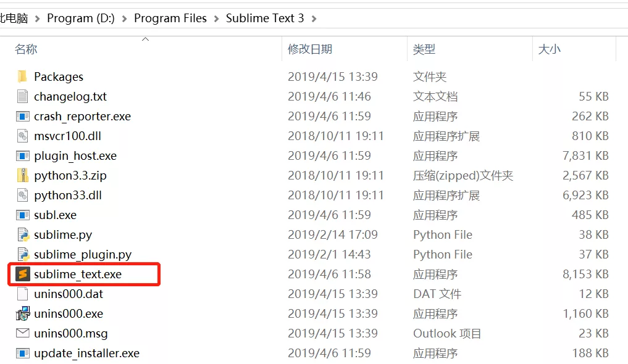Expand the chevron after Sublime Text 3
Viewport: 628px width, 364px height.
pos(314,19)
